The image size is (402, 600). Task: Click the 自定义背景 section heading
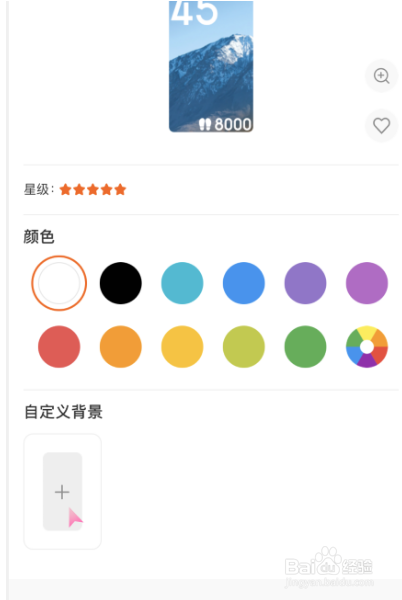tap(63, 412)
